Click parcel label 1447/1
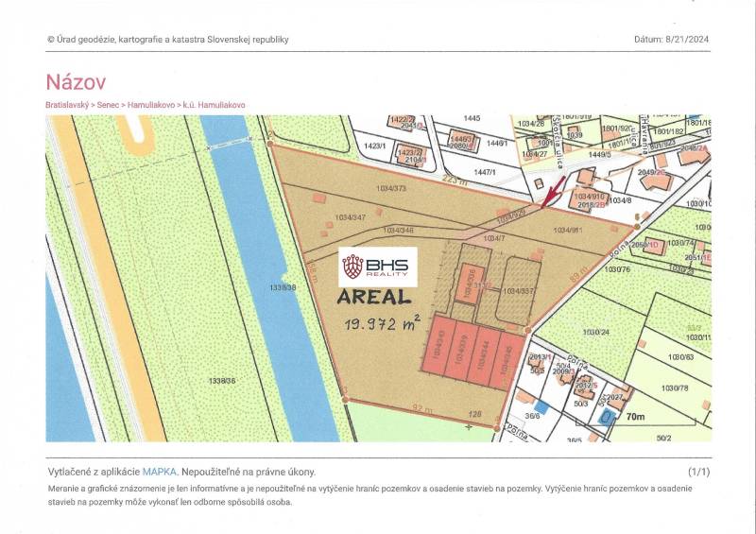The height and width of the screenshot is (534, 756). pyautogui.click(x=485, y=172)
